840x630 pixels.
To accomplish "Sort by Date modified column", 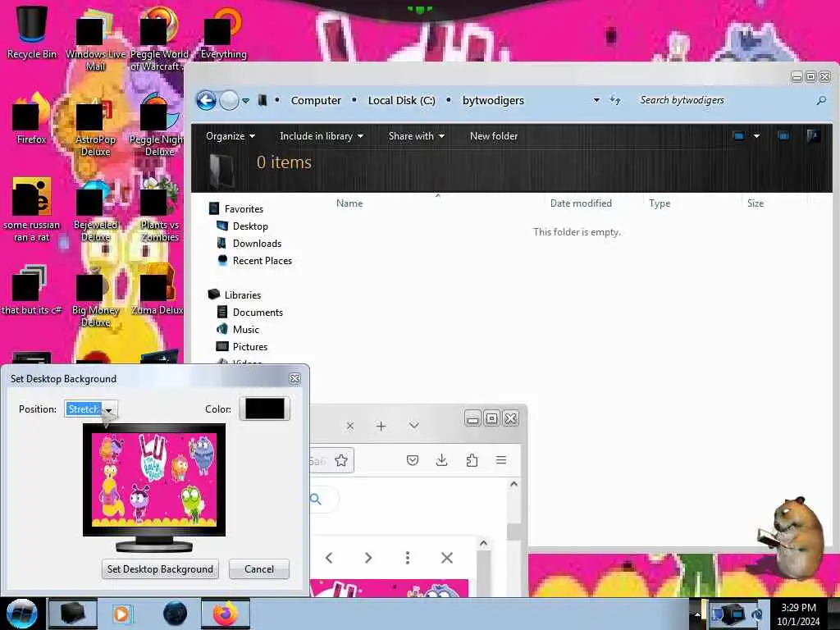I will (581, 203).
